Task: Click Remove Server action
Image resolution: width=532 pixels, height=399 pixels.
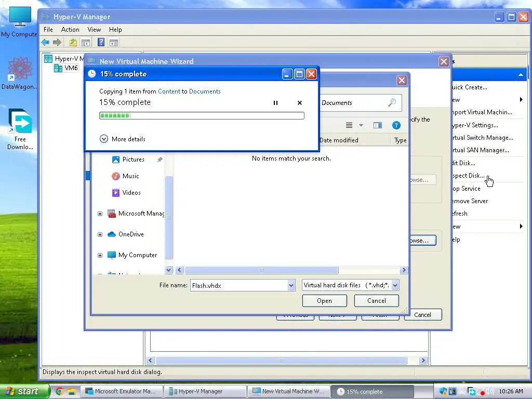Action: click(470, 201)
